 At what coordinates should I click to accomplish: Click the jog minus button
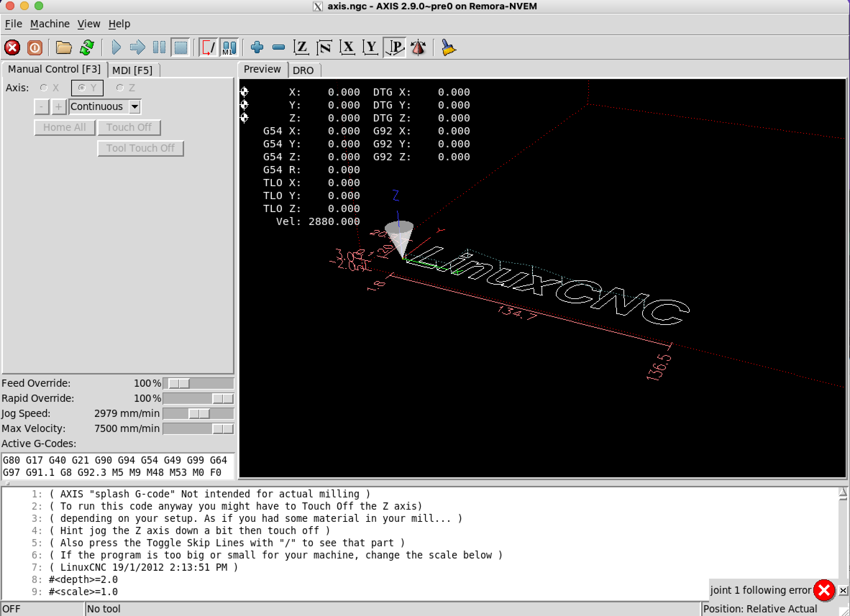click(42, 107)
